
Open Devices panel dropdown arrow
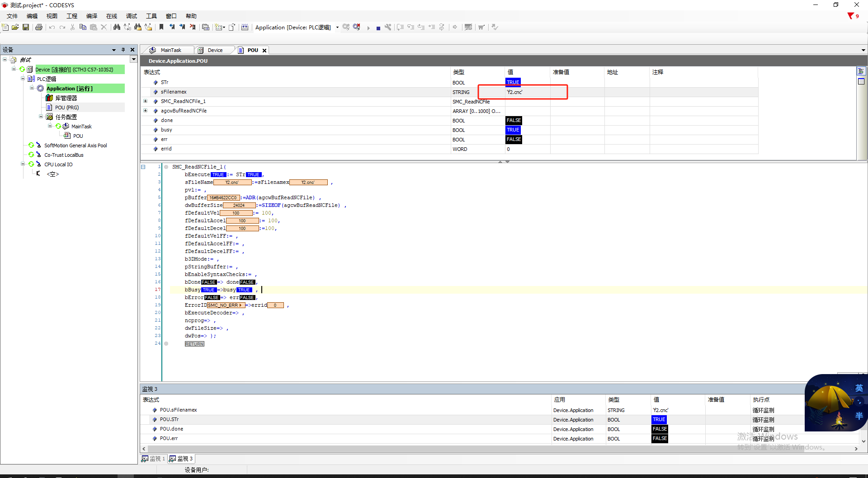coord(114,50)
